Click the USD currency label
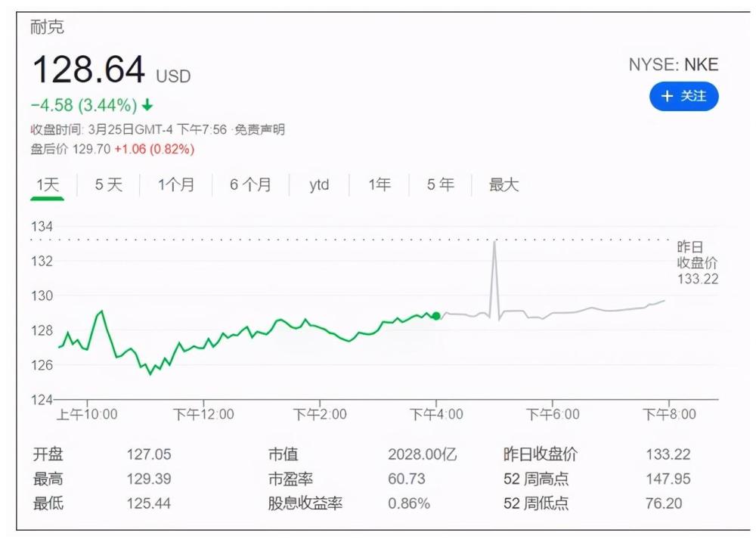Viewport: 756px width, 542px height. click(174, 76)
